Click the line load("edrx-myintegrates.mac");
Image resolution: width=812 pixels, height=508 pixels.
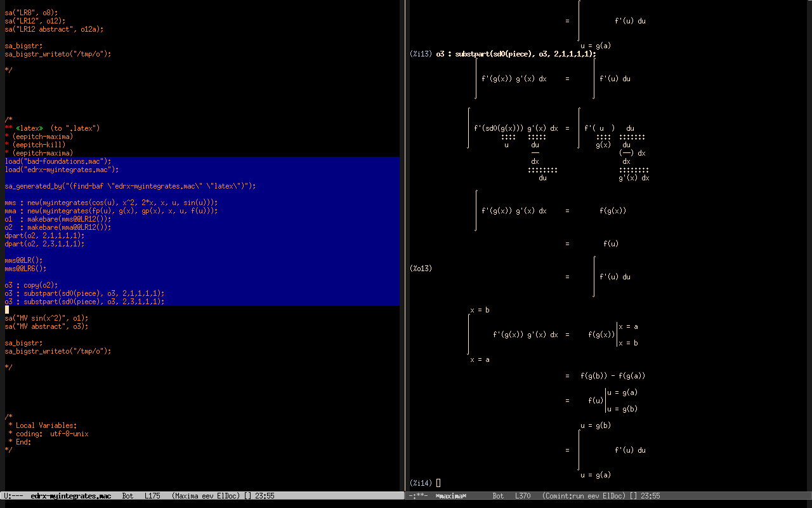tap(62, 170)
